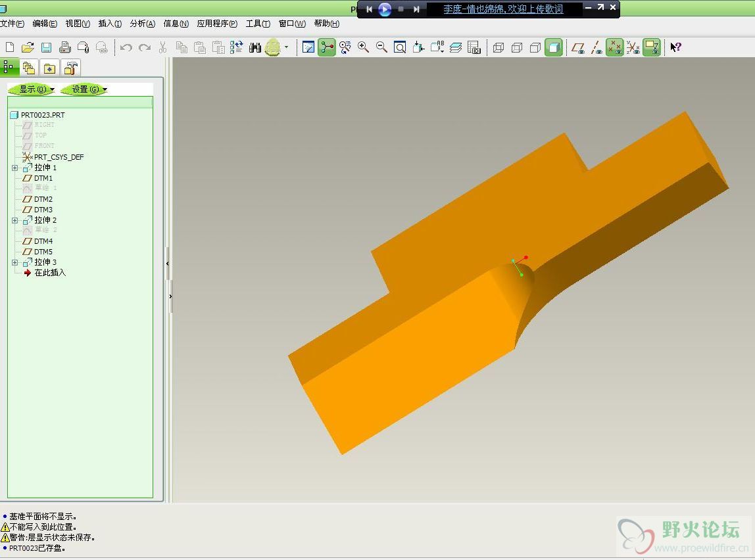Click the Regenerate model icon
Image resolution: width=755 pixels, height=560 pixels.
(236, 47)
